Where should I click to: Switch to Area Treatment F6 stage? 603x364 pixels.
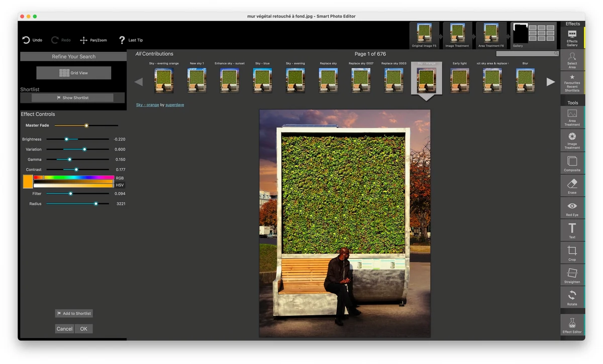coord(491,35)
